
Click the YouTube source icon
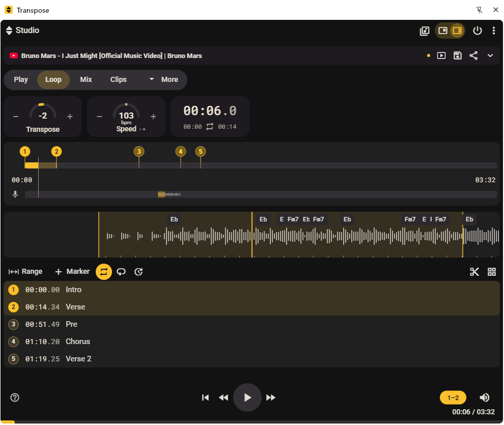pos(14,55)
